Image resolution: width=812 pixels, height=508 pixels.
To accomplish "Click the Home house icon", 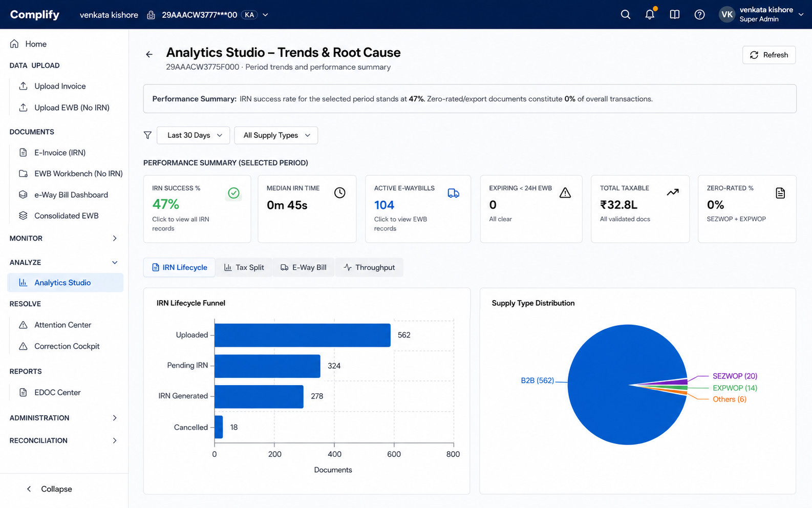I will (14, 44).
